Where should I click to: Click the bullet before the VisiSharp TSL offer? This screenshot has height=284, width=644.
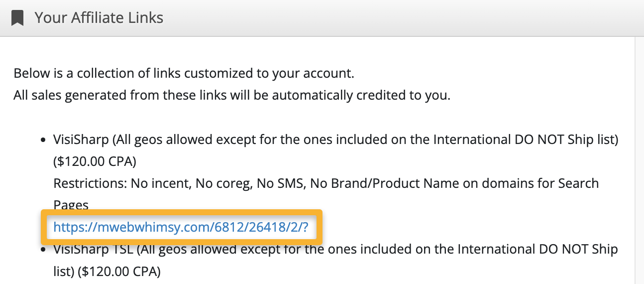tap(44, 249)
